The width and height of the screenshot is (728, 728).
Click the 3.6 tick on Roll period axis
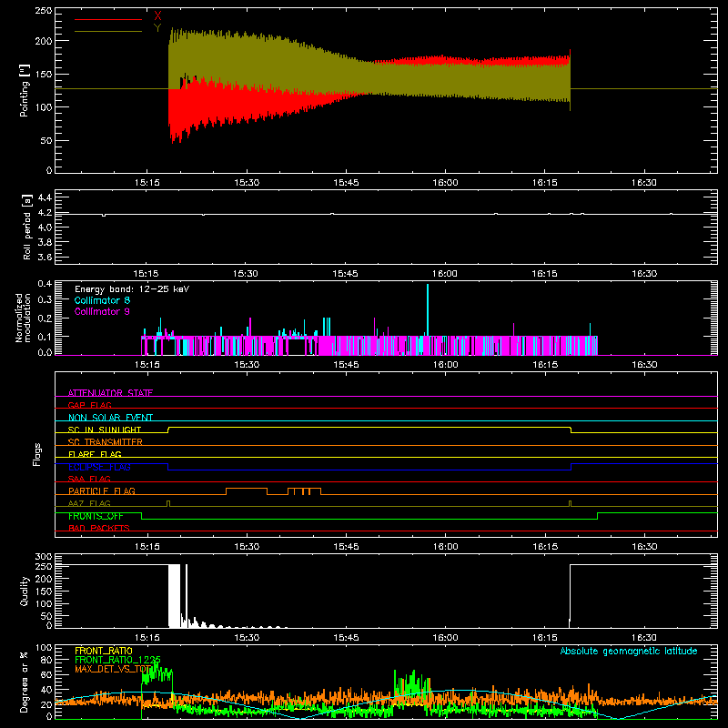[x=44, y=257]
